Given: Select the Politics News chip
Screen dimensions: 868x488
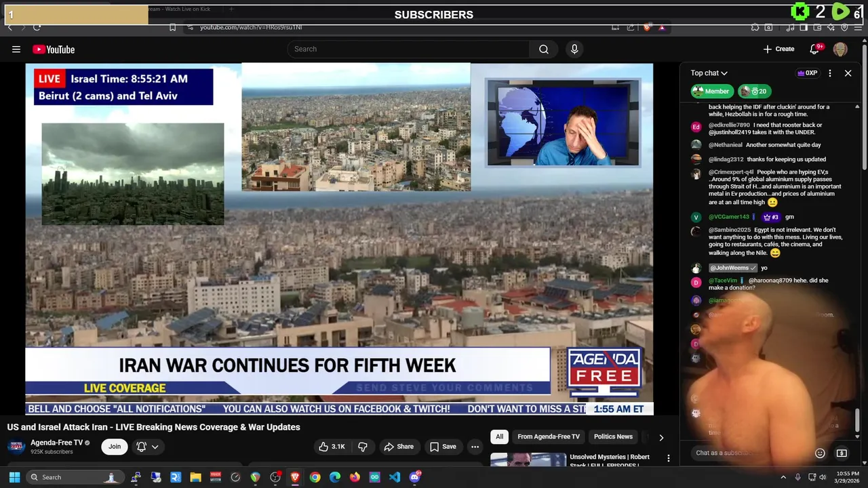Looking at the screenshot, I should tap(613, 436).
